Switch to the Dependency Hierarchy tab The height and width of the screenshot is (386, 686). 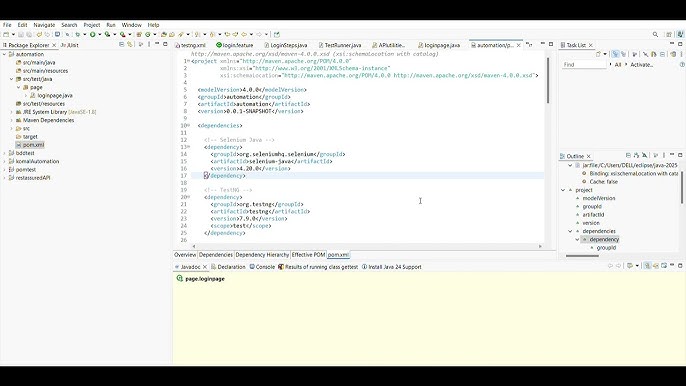pos(262,255)
